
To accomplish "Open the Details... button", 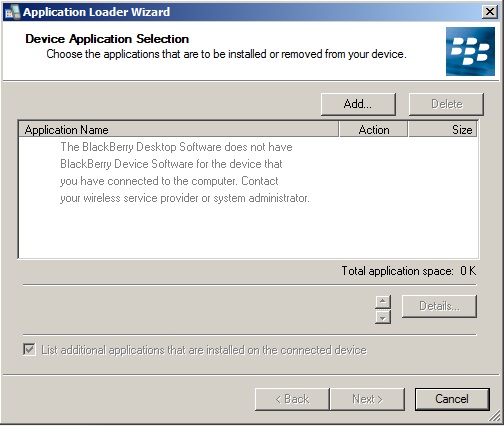I will click(439, 306).
